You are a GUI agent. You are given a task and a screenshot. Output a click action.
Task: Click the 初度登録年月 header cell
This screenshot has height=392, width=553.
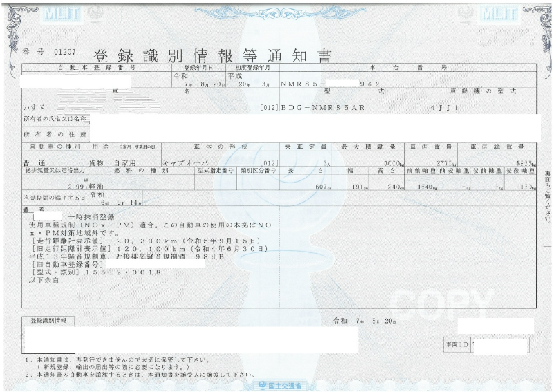click(x=252, y=67)
